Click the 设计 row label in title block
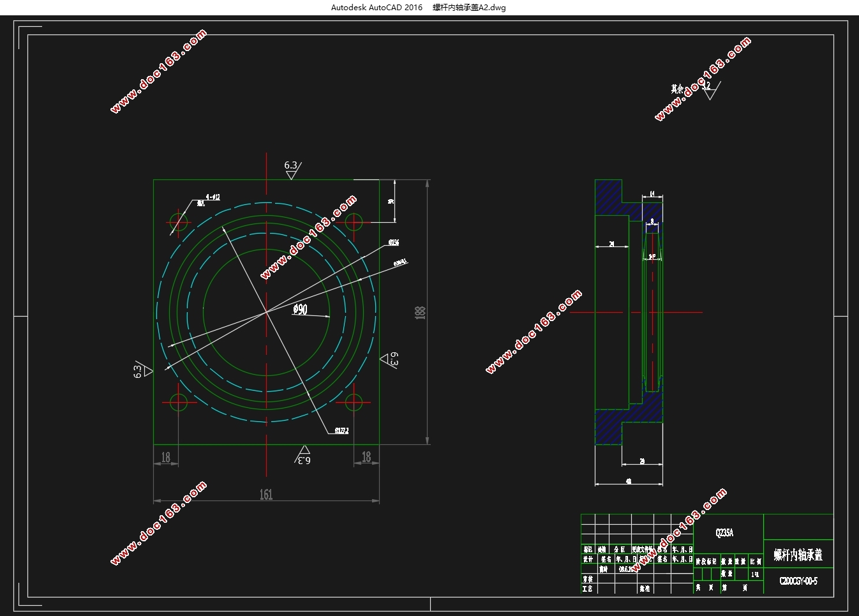Viewport: 859px width, 616px height. [x=588, y=559]
